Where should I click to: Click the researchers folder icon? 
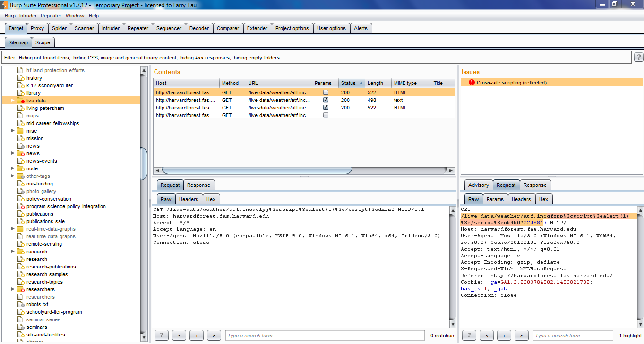tap(20, 289)
